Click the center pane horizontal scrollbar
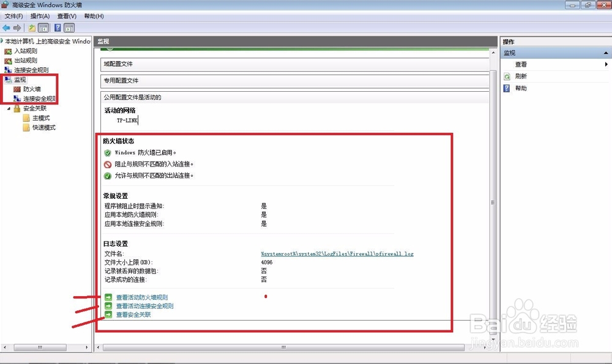Viewport: 612px width, 364px height. pyautogui.click(x=283, y=347)
